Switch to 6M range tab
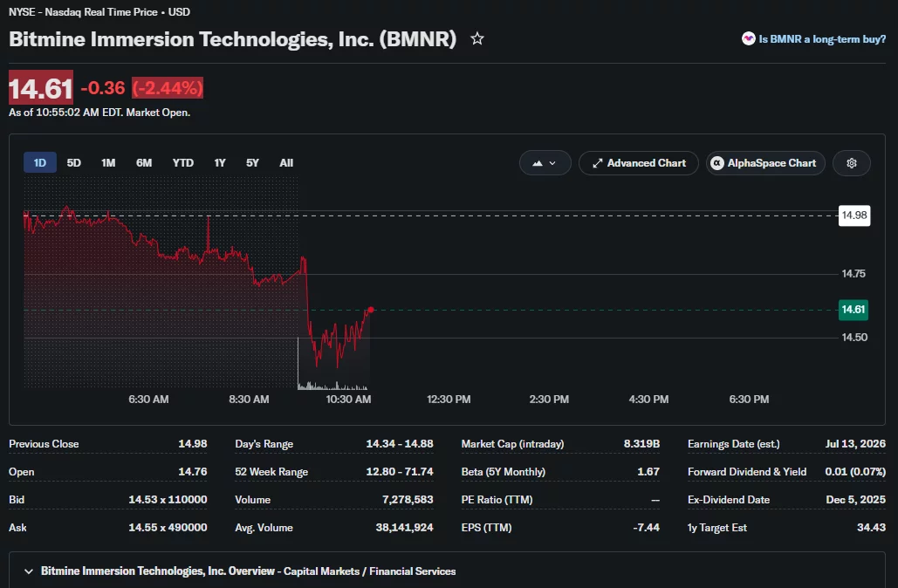Viewport: 898px width, 588px height. click(144, 162)
